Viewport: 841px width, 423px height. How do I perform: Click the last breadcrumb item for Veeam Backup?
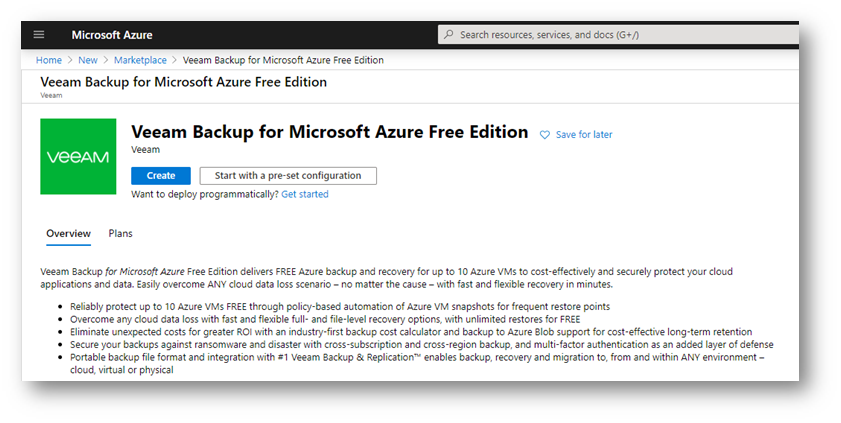(x=282, y=60)
